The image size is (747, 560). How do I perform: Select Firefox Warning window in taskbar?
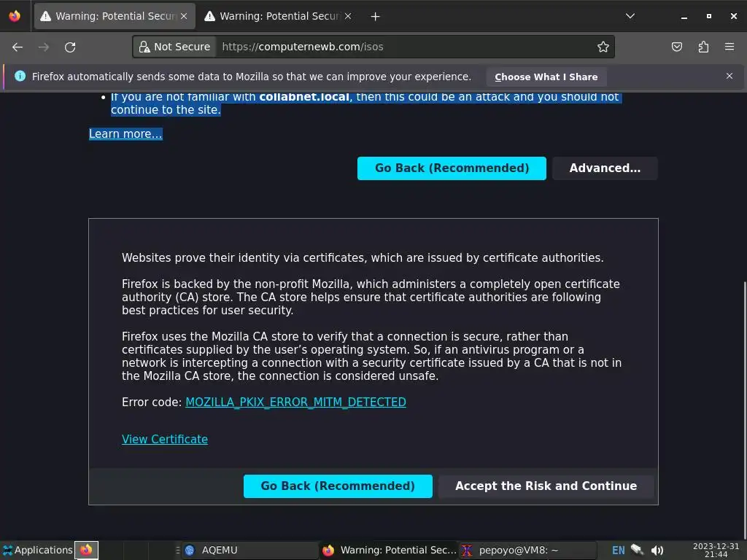pos(390,550)
